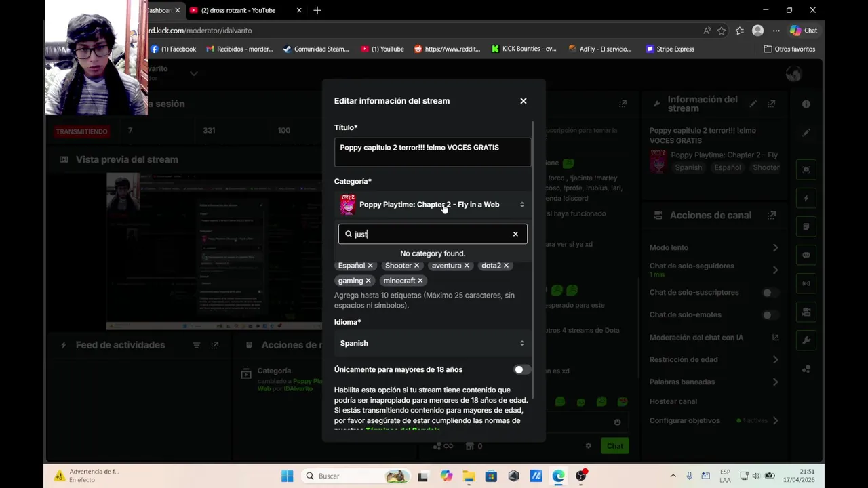The width and height of the screenshot is (868, 488).
Task: Remove the gaming tag
Action: click(368, 281)
